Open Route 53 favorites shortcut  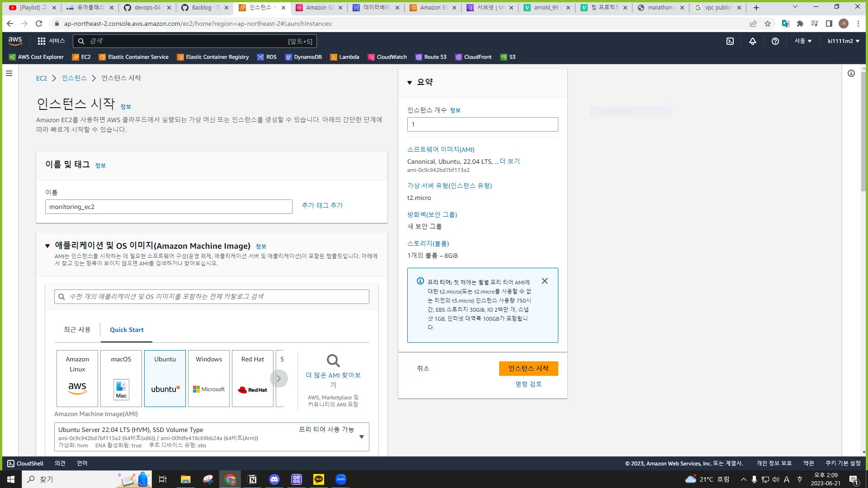431,57
